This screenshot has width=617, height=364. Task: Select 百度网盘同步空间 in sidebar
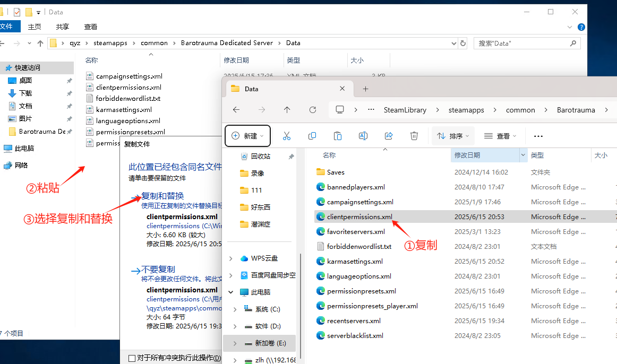[273, 275]
